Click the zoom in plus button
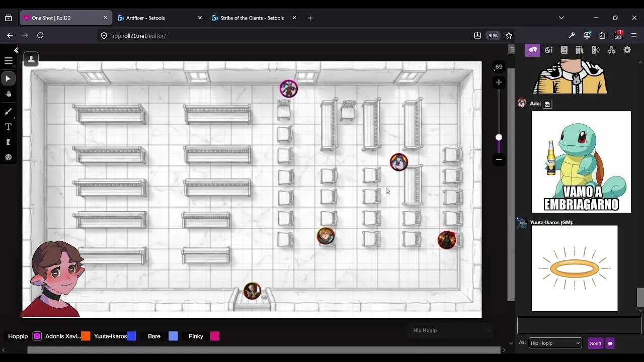 499,82
